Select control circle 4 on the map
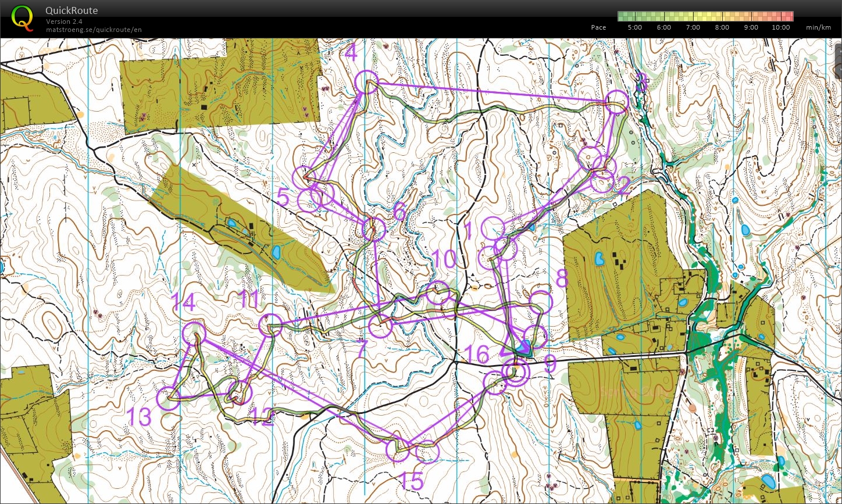 tap(367, 81)
